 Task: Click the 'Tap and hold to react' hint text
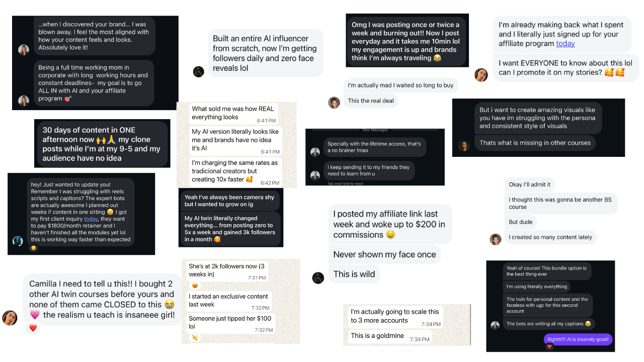[x=346, y=184]
